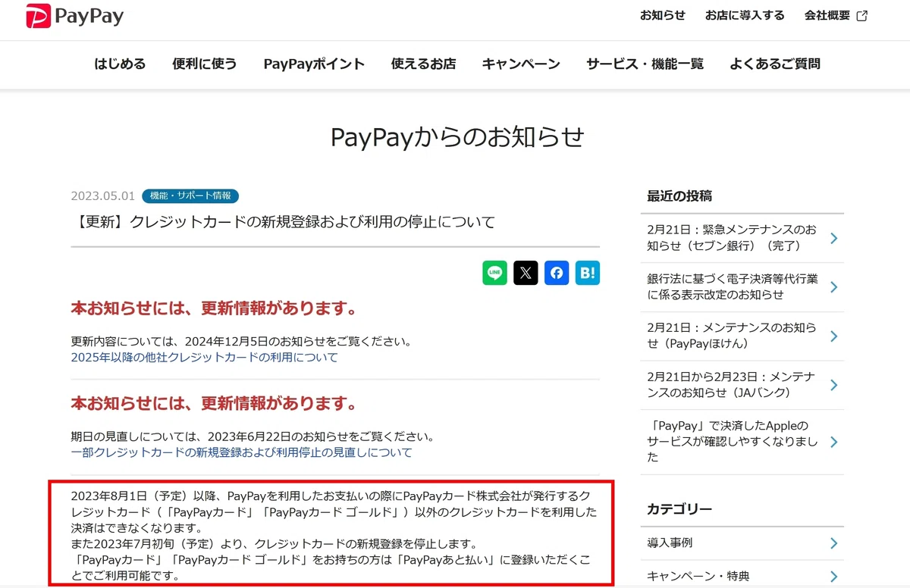This screenshot has height=588, width=910.
Task: Click the article title 【更新】クレジットカードの新規登録
Action: point(283,222)
